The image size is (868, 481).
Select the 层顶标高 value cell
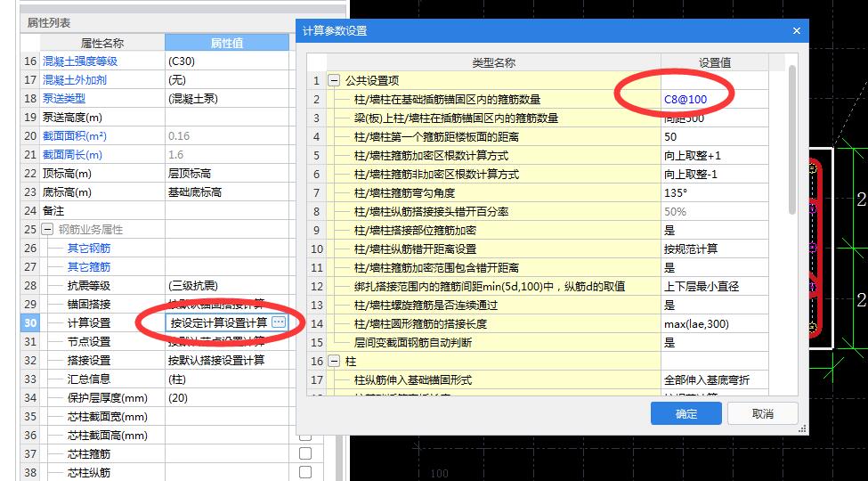point(227,174)
